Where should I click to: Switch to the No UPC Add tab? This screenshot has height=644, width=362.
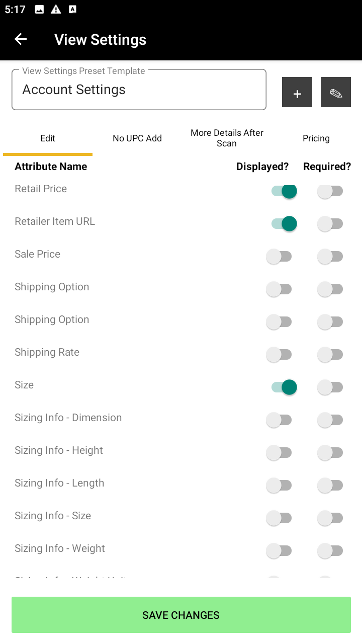pyautogui.click(x=137, y=138)
